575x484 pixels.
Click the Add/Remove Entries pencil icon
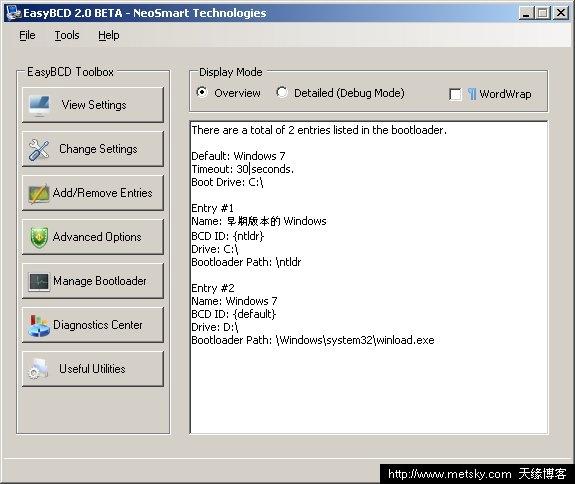39,193
